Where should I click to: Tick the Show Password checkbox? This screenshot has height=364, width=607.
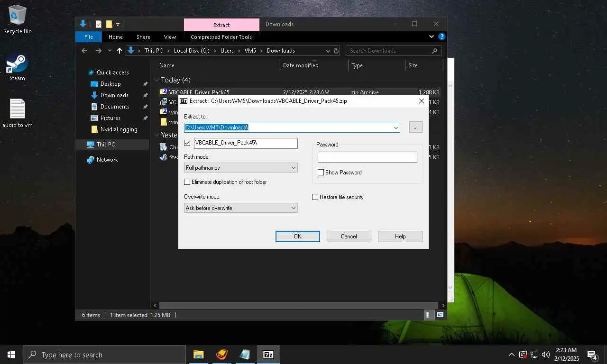point(321,173)
